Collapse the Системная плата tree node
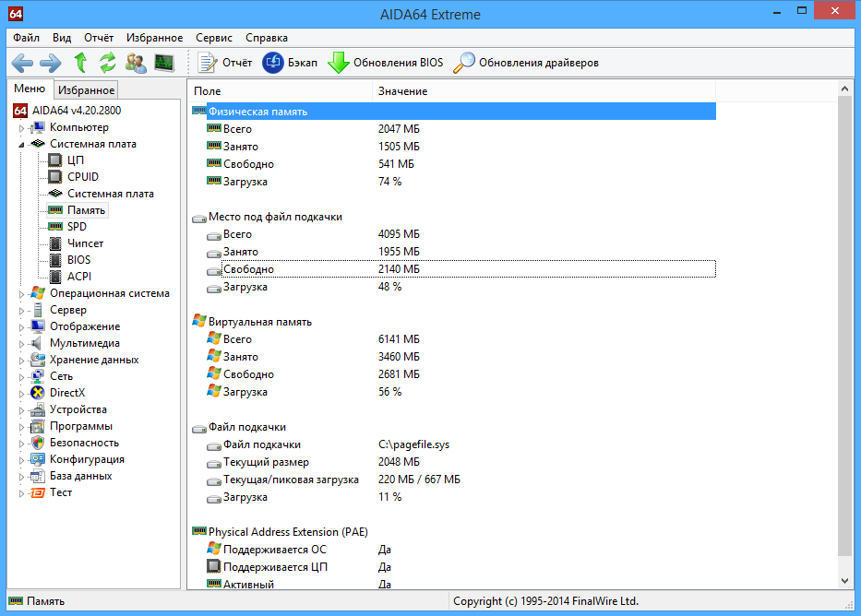The image size is (861, 616). tap(21, 144)
